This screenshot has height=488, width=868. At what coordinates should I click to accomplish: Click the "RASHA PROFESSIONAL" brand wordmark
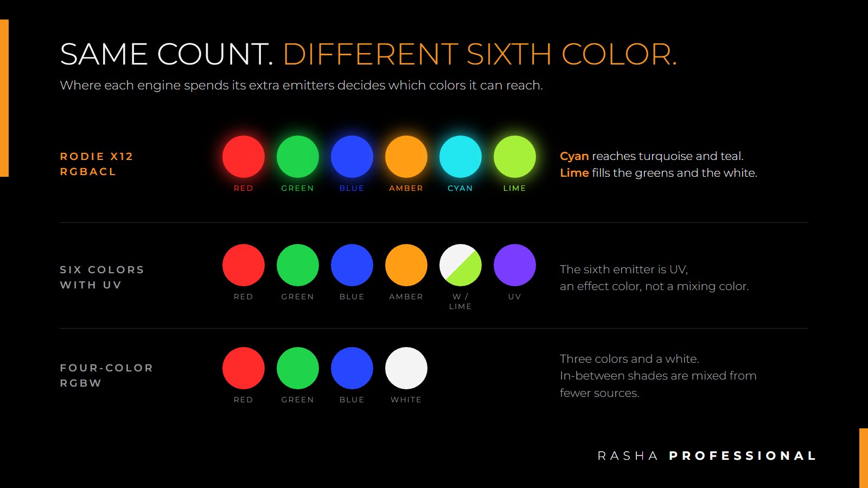(x=707, y=456)
